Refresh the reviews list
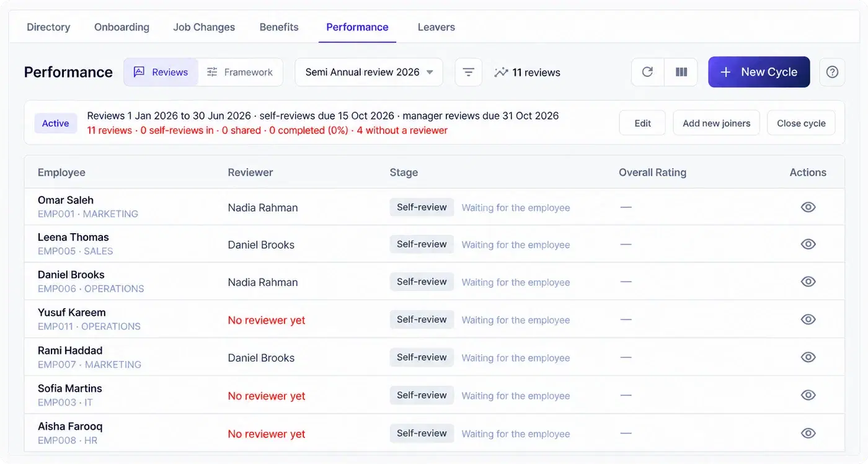 (647, 72)
